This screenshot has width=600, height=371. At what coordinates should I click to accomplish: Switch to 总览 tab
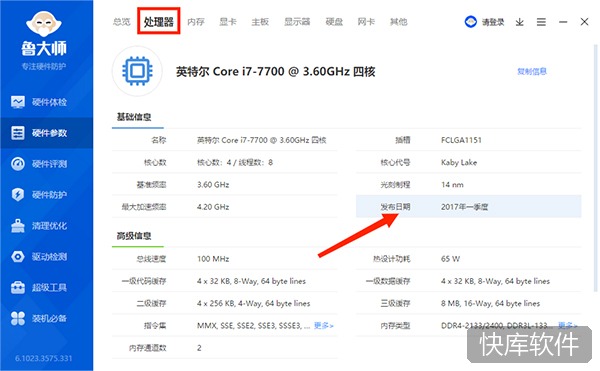(x=122, y=22)
